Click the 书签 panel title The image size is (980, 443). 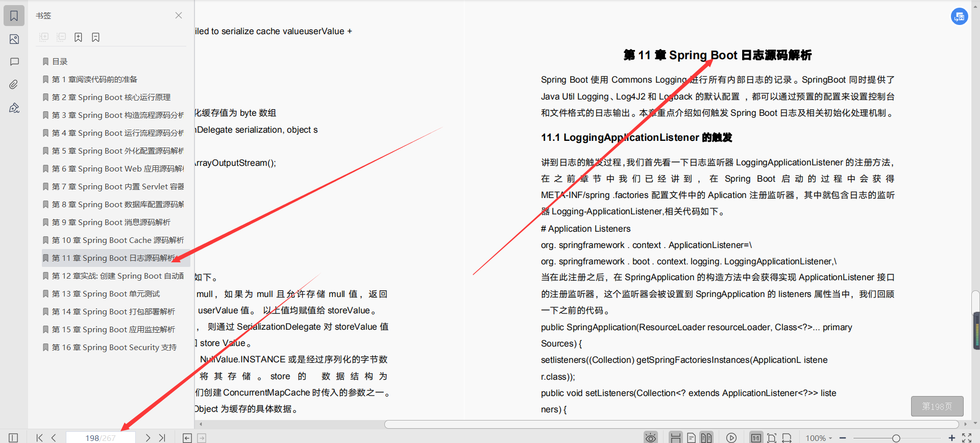43,15
